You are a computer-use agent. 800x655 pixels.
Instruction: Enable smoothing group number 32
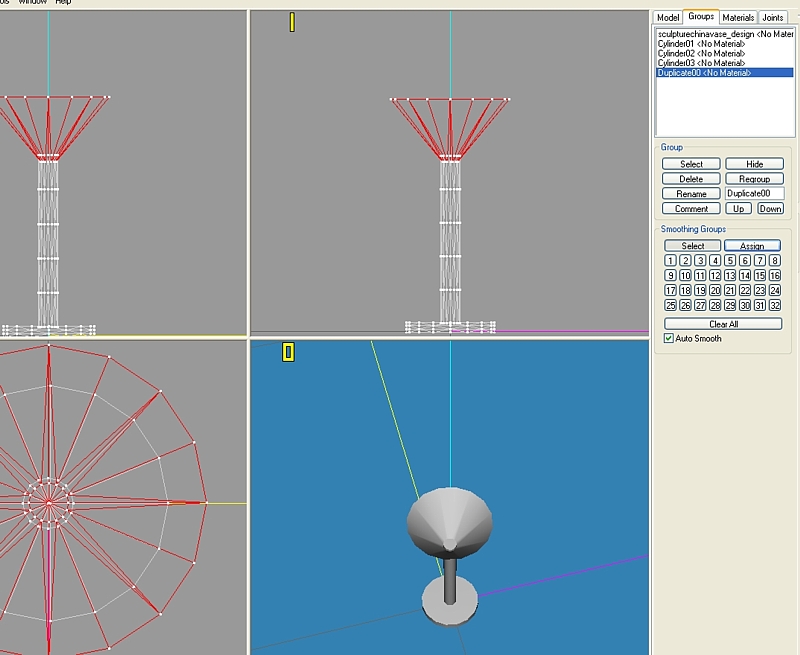(775, 306)
